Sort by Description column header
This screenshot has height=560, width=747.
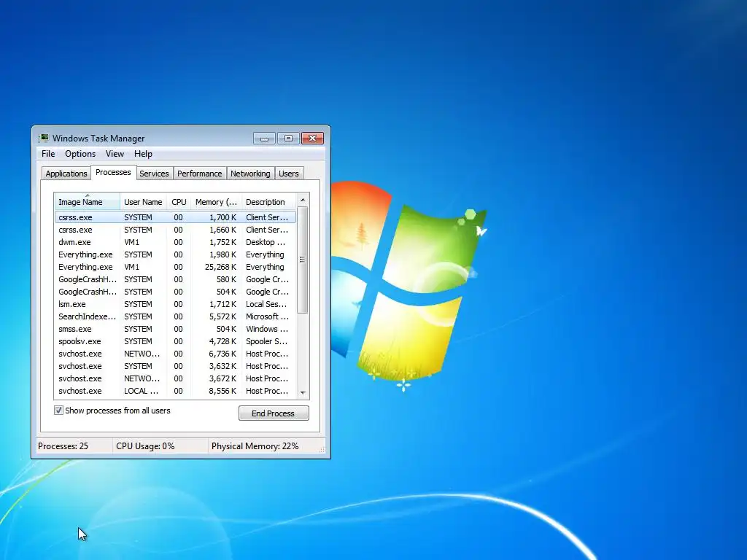click(x=268, y=202)
